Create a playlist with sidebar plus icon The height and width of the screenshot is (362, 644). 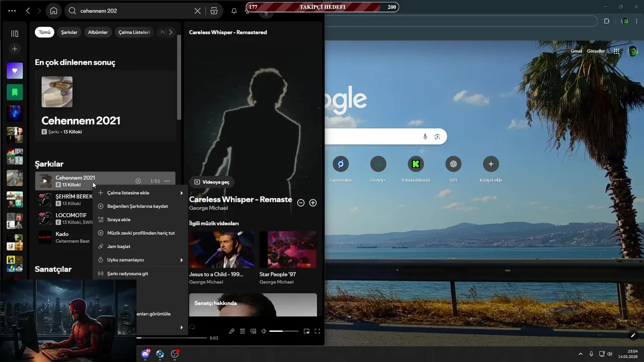point(15,49)
